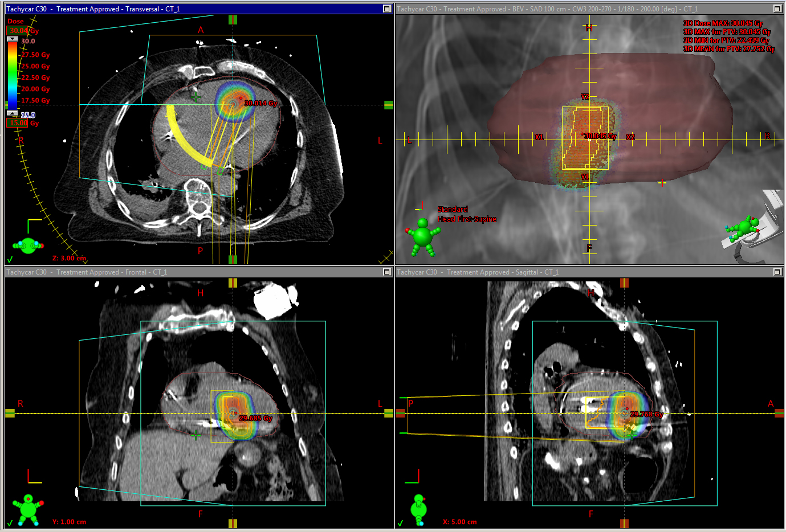Click the "Y: 1.00 cm" slice position
Screen dimensions: 786x532
(70, 522)
